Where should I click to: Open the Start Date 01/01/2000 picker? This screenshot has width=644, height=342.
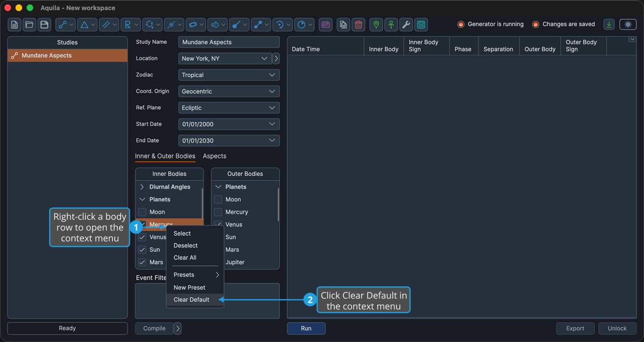coord(229,124)
